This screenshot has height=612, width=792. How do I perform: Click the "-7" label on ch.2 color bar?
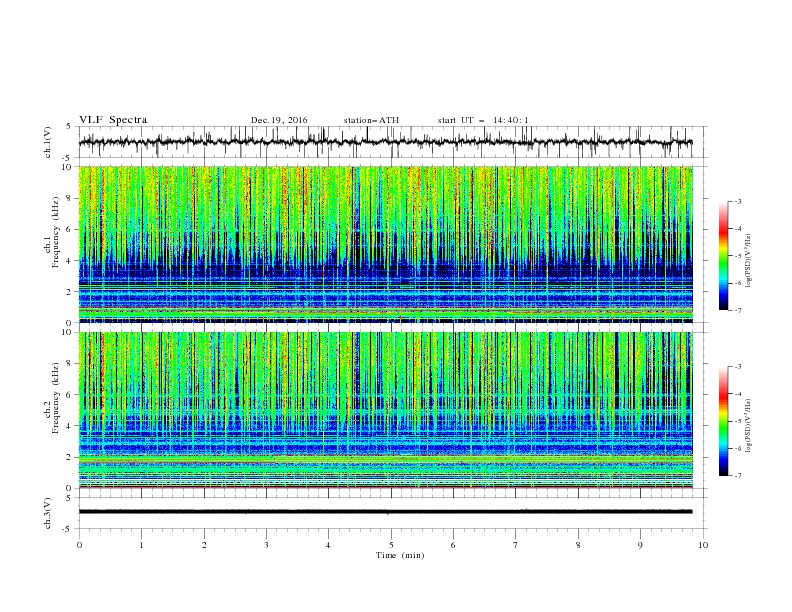(738, 475)
